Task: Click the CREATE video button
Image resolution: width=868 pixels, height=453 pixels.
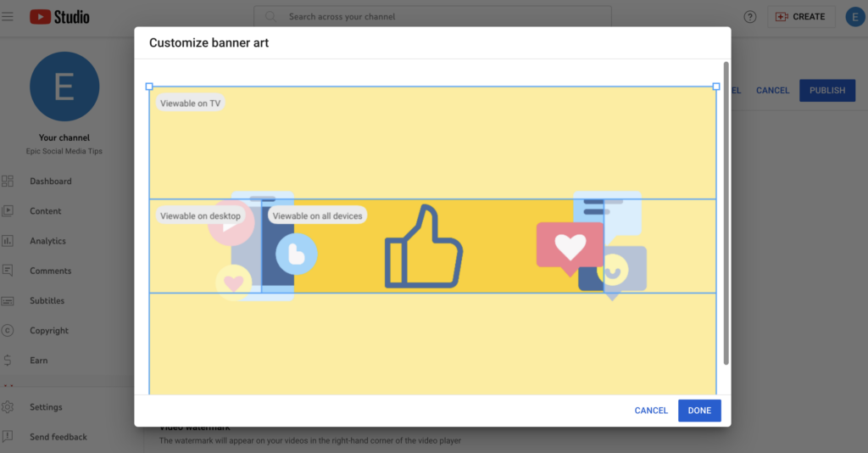Action: point(800,17)
